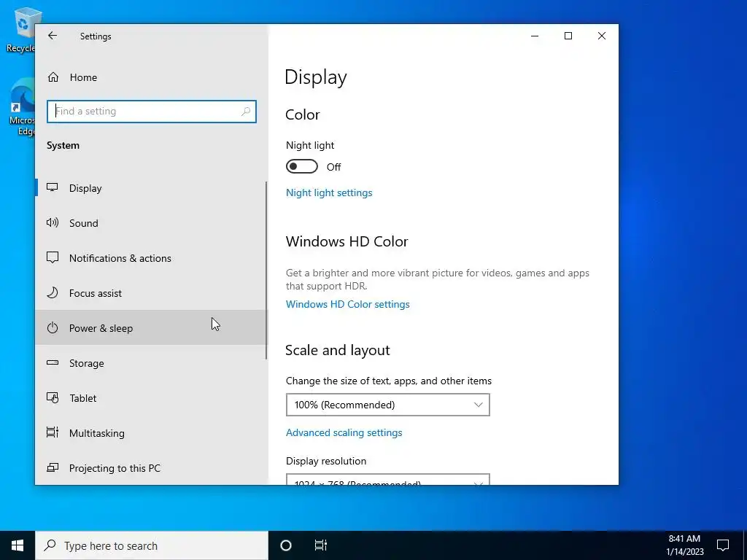Open the Home settings page
This screenshot has width=747, height=560.
[x=152, y=77]
